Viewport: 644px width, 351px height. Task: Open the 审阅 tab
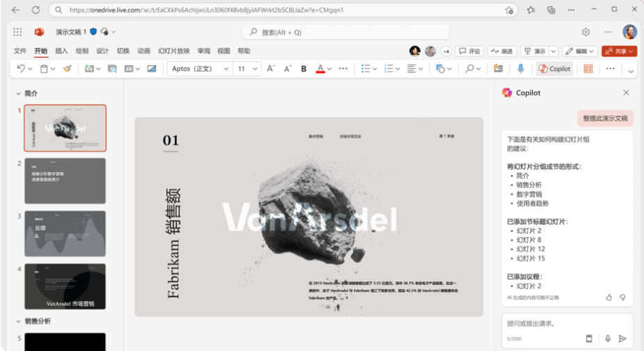pos(204,51)
